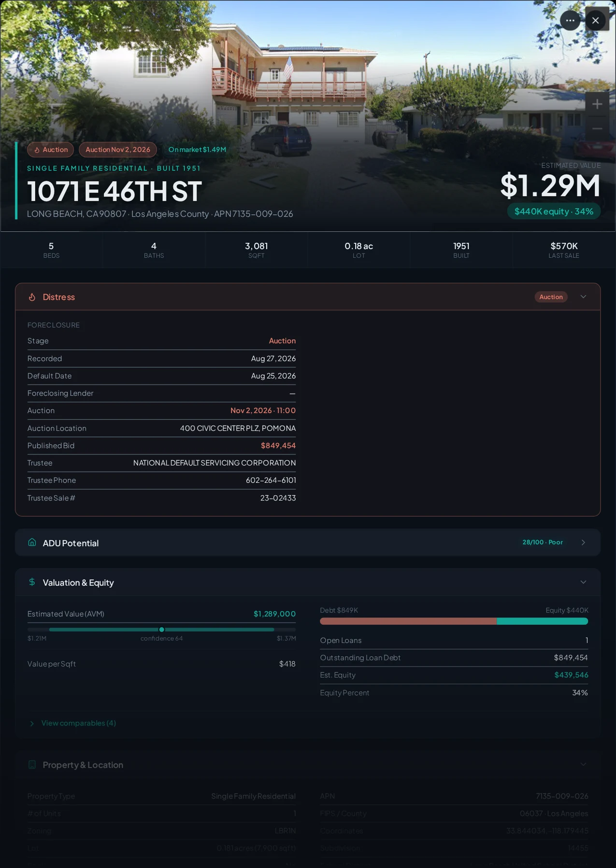Click the Debt vs Equity bar
This screenshot has height=868, width=616.
tap(454, 621)
